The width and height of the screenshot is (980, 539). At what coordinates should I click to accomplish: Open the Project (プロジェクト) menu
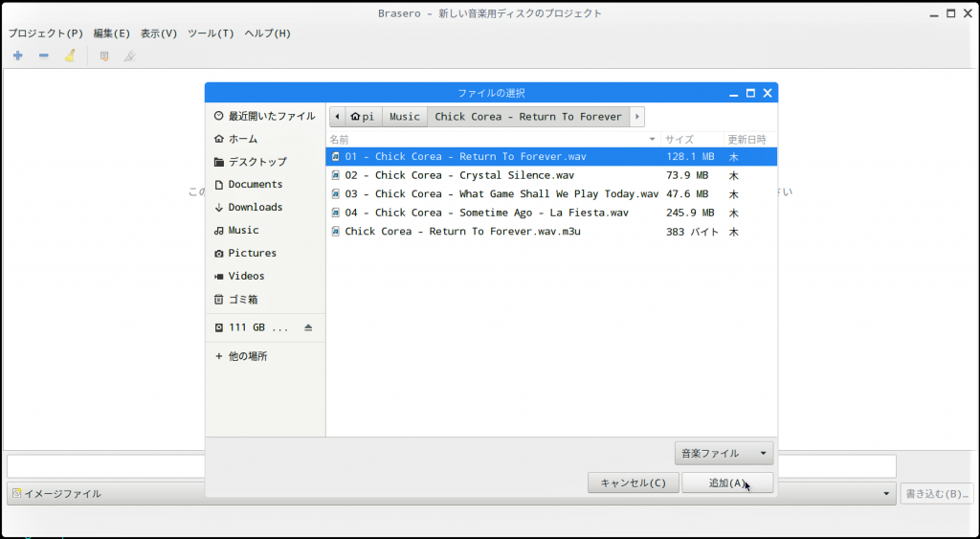coord(46,34)
